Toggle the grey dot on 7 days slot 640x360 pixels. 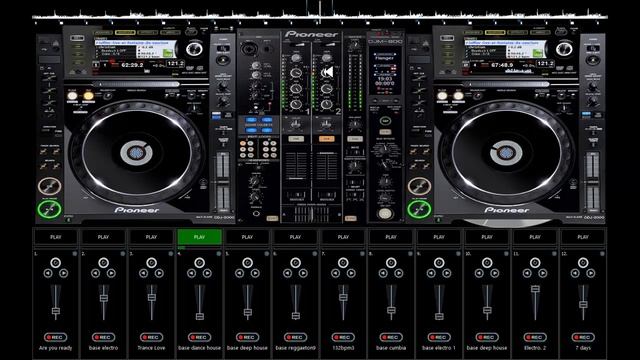click(602, 254)
